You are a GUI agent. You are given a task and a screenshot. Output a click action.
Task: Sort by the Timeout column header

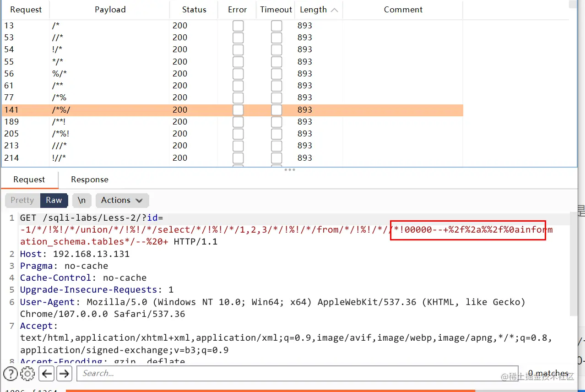[x=276, y=10]
